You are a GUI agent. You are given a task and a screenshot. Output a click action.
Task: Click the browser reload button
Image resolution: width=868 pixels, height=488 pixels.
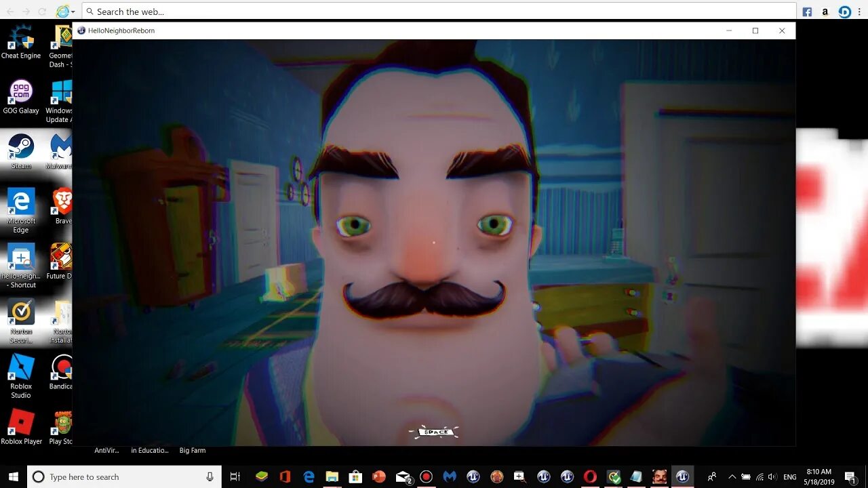pyautogui.click(x=43, y=12)
